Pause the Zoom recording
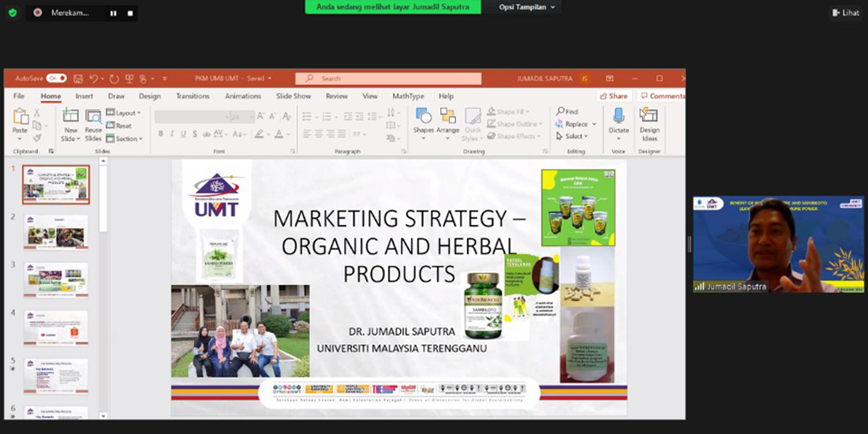The height and width of the screenshot is (434, 868). pos(113,13)
